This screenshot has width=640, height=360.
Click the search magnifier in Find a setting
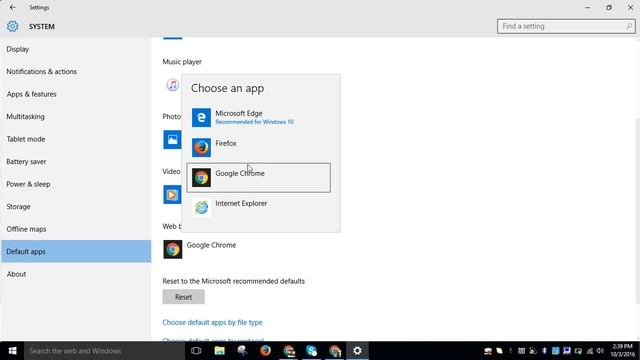(x=629, y=26)
